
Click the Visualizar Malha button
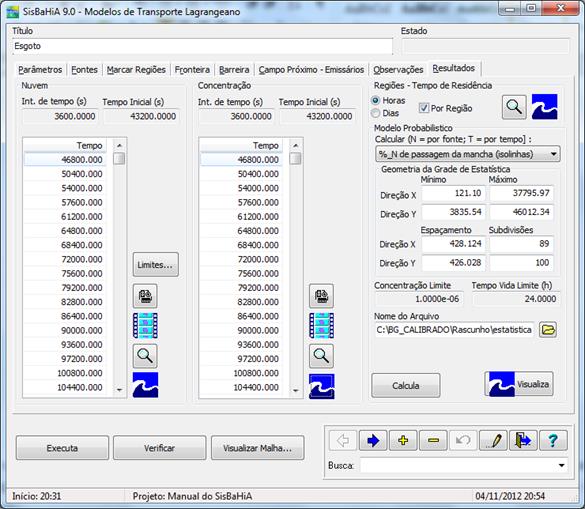(x=257, y=448)
